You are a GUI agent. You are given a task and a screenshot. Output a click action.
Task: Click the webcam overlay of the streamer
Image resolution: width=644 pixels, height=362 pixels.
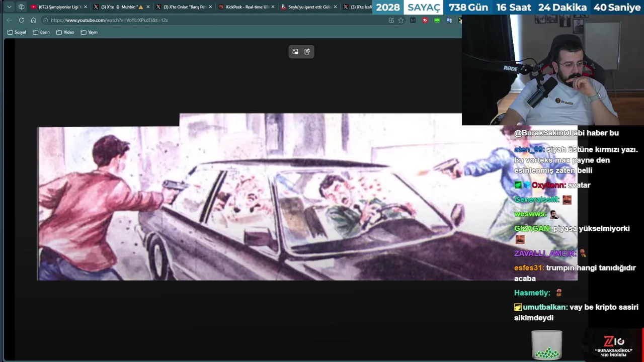[x=553, y=69]
